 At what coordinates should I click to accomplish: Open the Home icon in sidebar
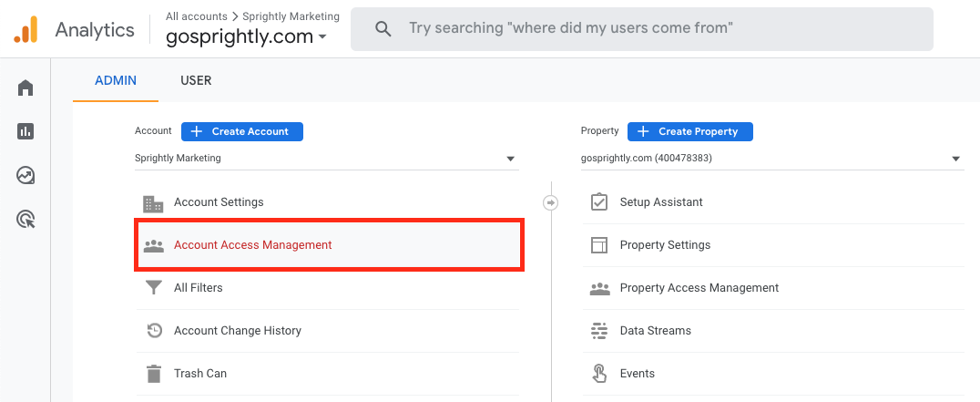pyautogui.click(x=26, y=88)
